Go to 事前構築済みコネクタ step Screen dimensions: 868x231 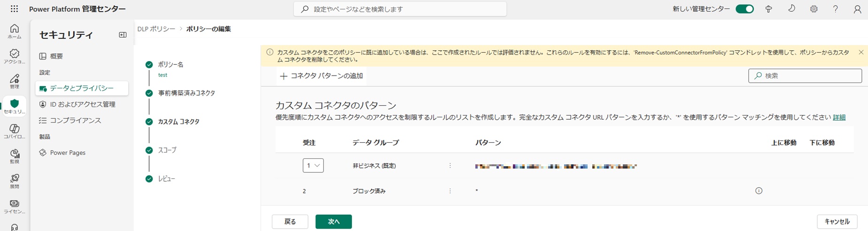pos(186,93)
